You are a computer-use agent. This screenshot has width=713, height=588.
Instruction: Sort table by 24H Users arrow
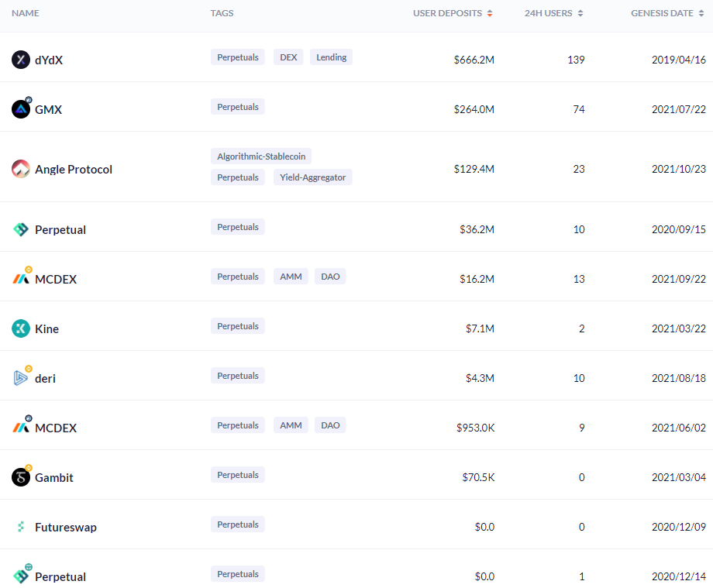tap(580, 13)
